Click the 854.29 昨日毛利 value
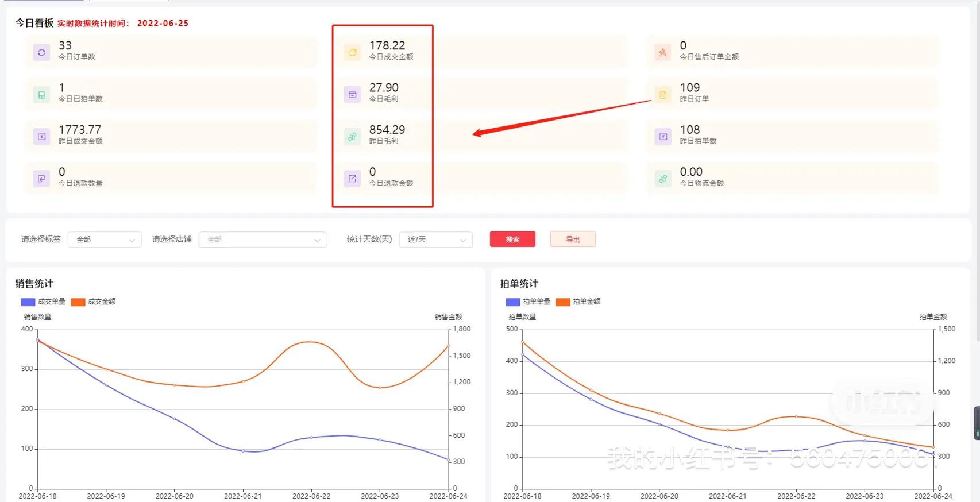Image resolution: width=980 pixels, height=502 pixels. point(387,130)
